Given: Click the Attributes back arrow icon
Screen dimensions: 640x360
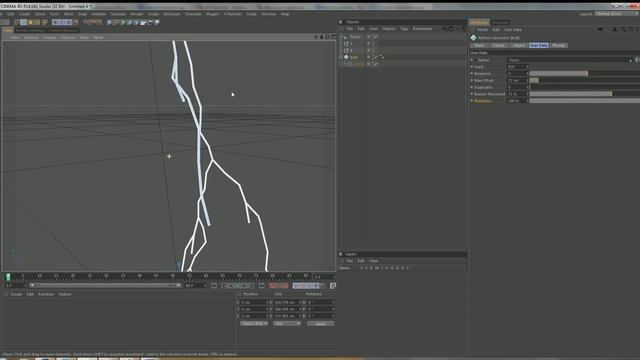Looking at the screenshot, I should point(600,29).
